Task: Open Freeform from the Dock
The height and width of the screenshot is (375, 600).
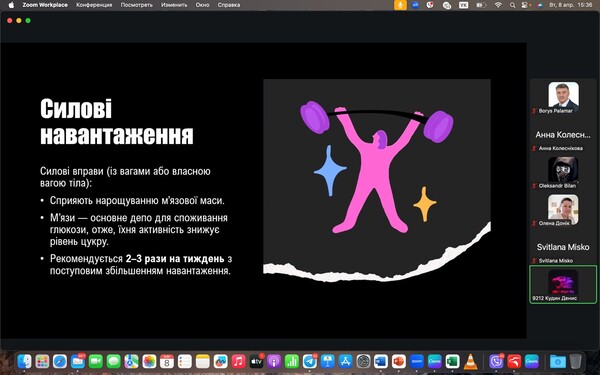Action: coord(220,361)
